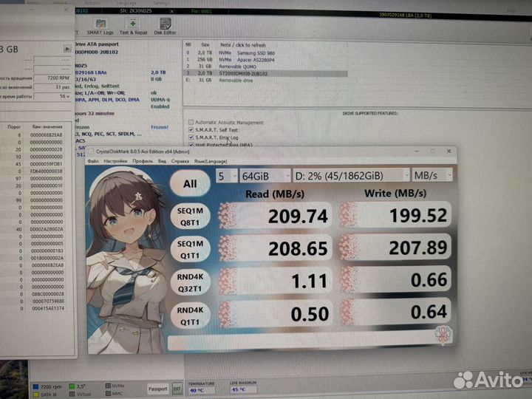
Task: Open the Test & Repair tool
Action: coord(133,27)
